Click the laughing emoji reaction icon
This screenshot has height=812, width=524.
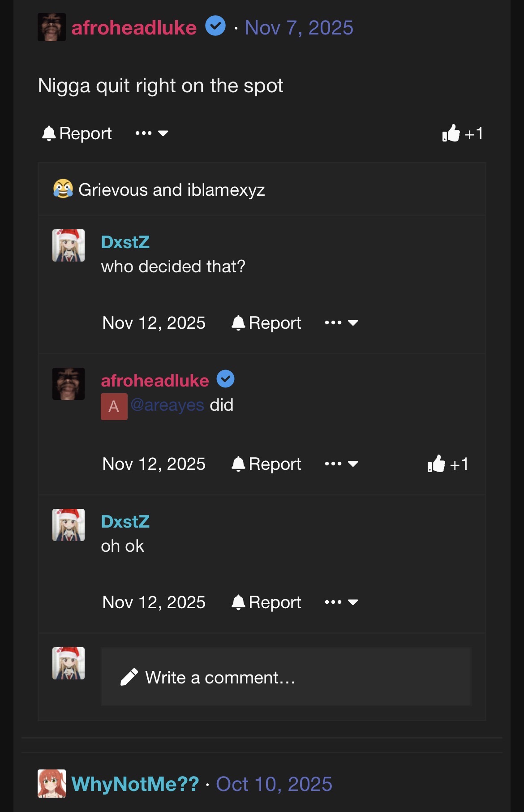pos(63,189)
